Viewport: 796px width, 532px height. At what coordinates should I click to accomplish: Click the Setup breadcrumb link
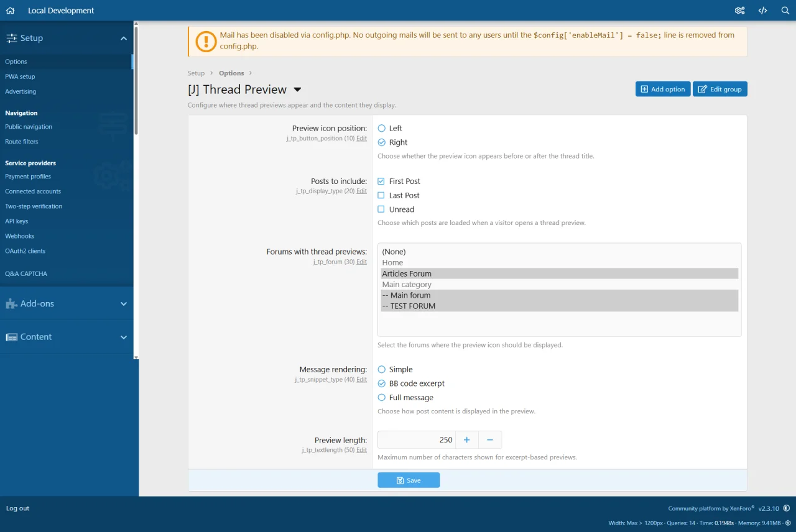click(x=196, y=73)
